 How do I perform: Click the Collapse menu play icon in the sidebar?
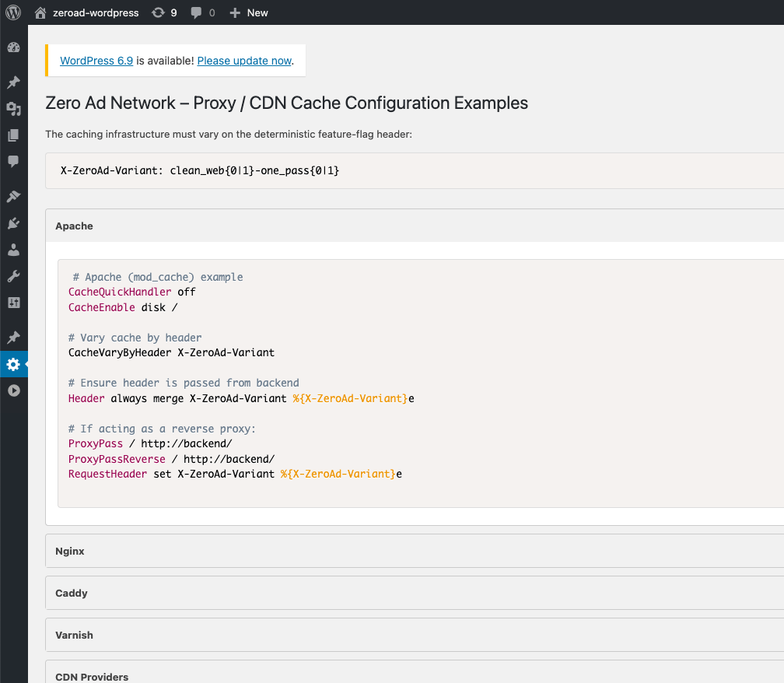tap(13, 391)
